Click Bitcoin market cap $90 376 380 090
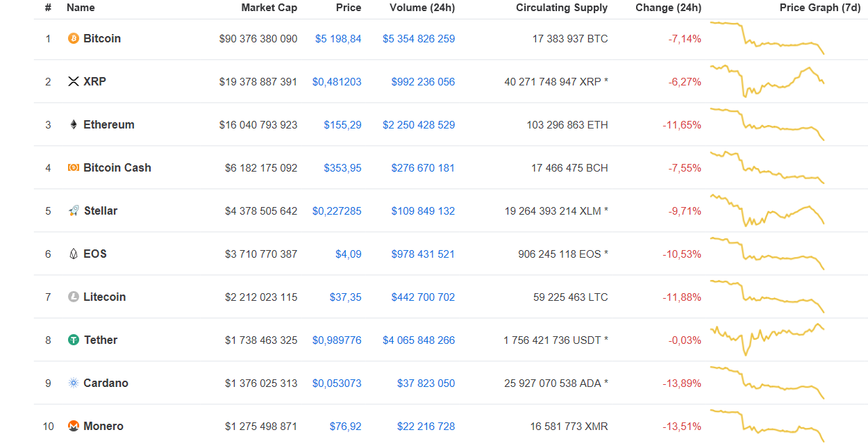The width and height of the screenshot is (868, 446). [258, 39]
